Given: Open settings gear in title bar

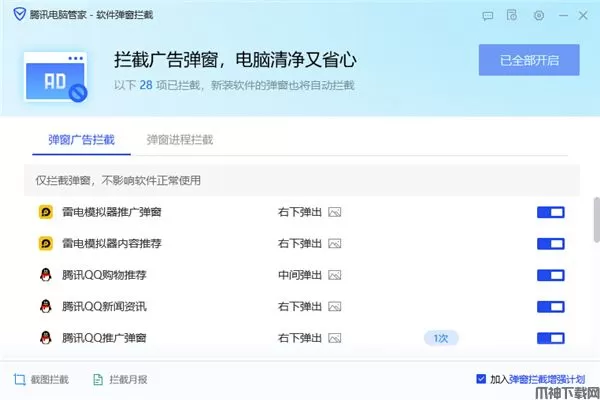Looking at the screenshot, I should pos(539,16).
